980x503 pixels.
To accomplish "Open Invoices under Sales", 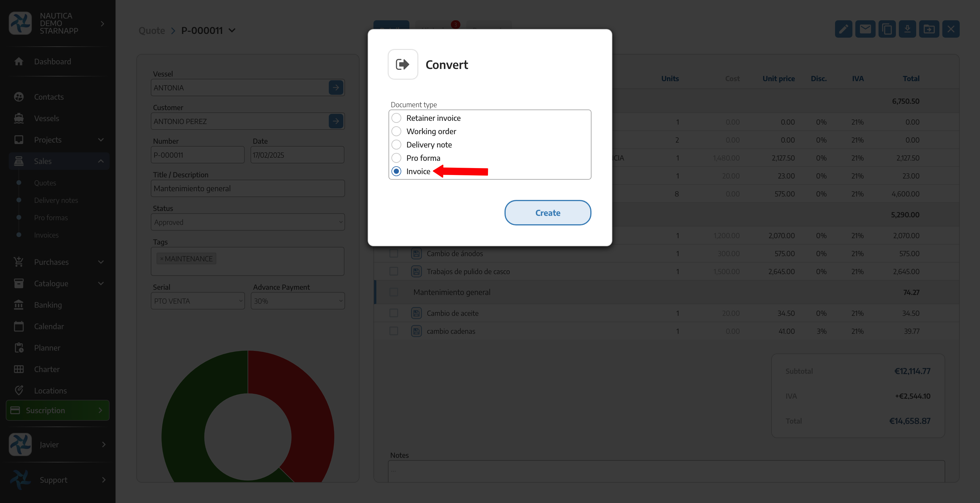I will tap(46, 235).
